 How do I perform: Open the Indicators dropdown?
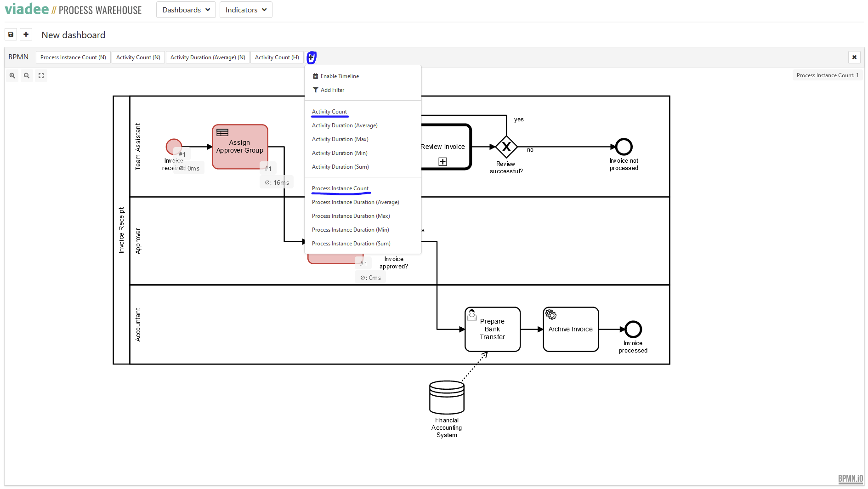(246, 10)
